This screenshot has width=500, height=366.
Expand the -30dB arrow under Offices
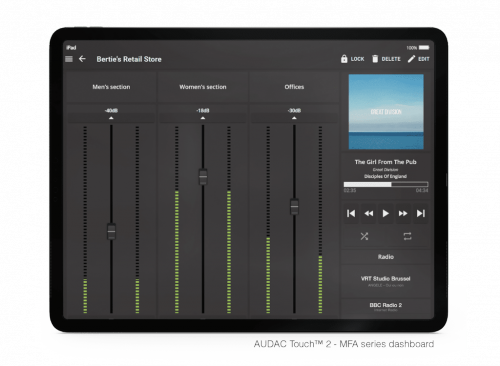point(294,118)
